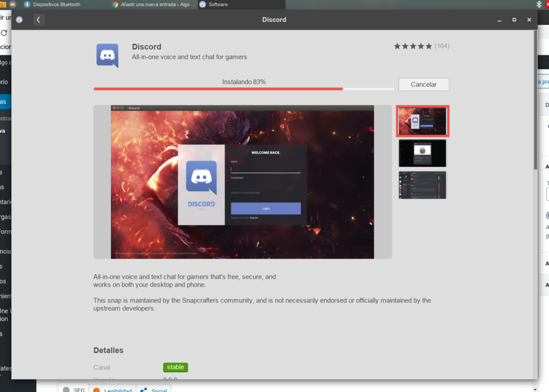Open the SEO tab in the browser behind
This screenshot has height=392, width=549.
(x=73, y=389)
